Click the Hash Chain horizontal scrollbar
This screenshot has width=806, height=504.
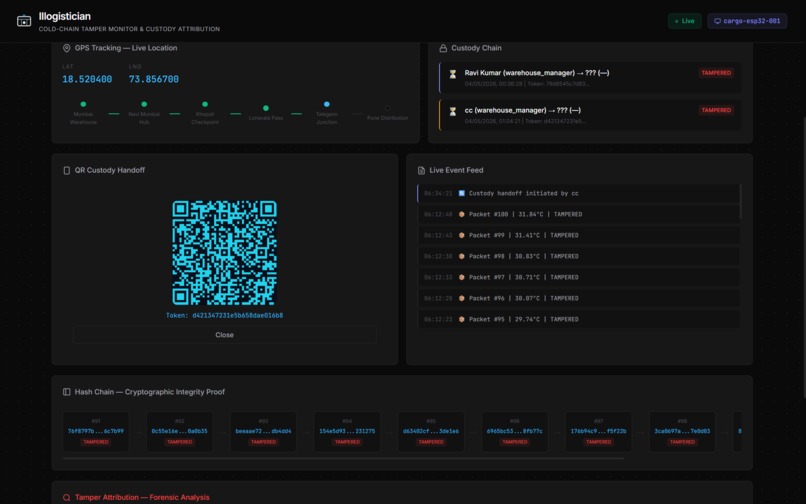(343, 458)
